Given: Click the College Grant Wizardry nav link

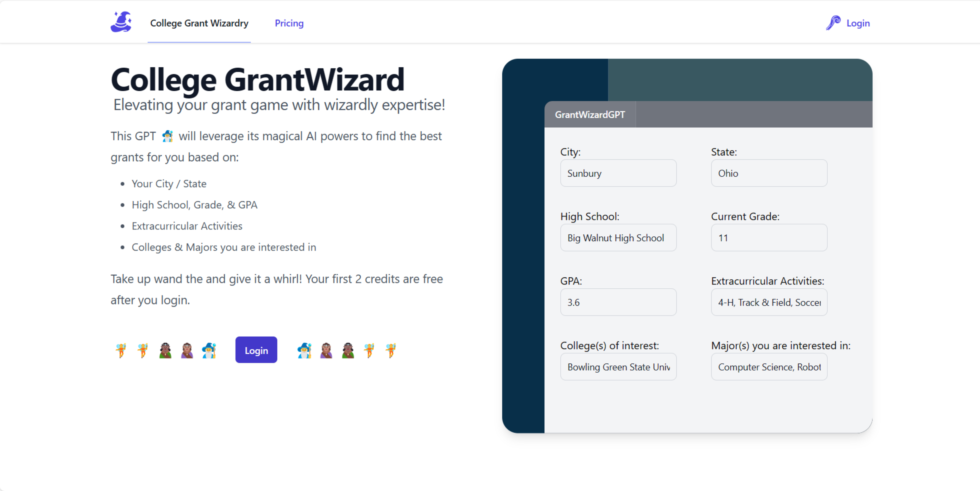Looking at the screenshot, I should (199, 23).
